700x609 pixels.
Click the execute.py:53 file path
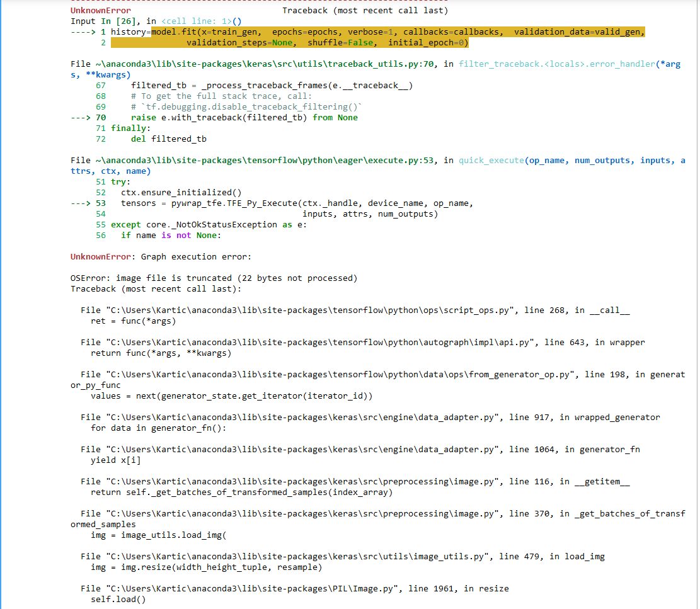point(264,160)
